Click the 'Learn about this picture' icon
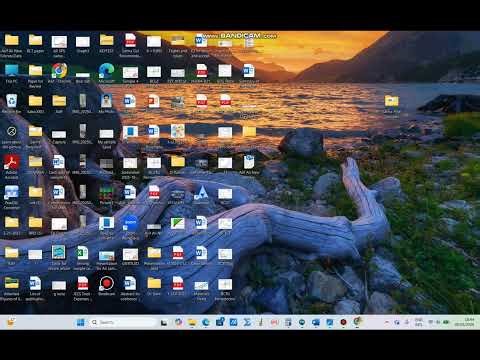This screenshot has height=360, width=480. pos(12,136)
